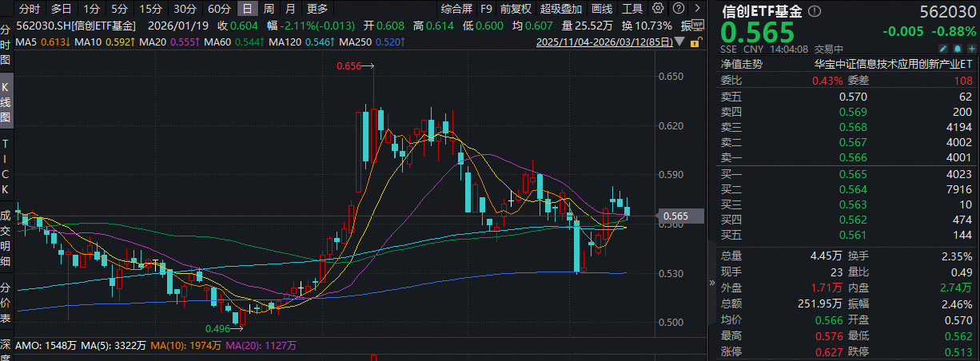Click the pencil edit note icon

point(942,49)
